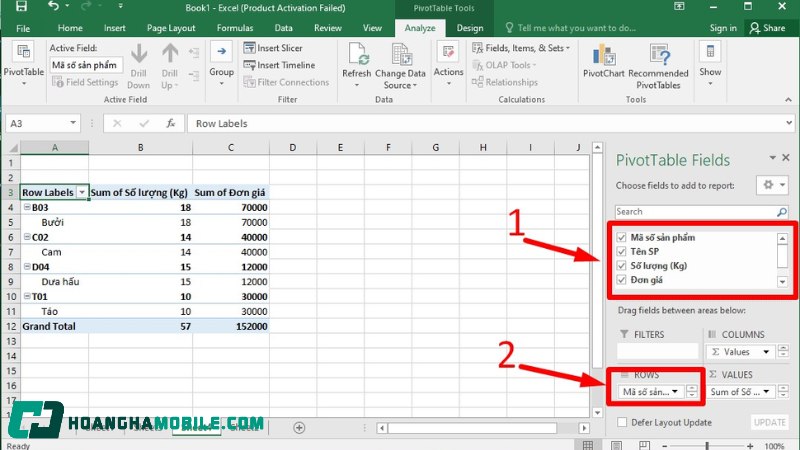Open the Name Box dropdown

(73, 123)
